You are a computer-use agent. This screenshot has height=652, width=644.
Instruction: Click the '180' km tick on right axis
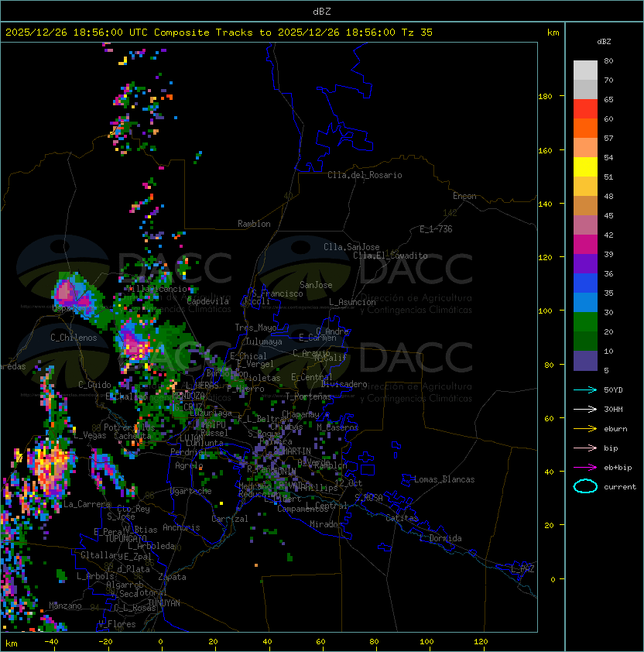545,96
